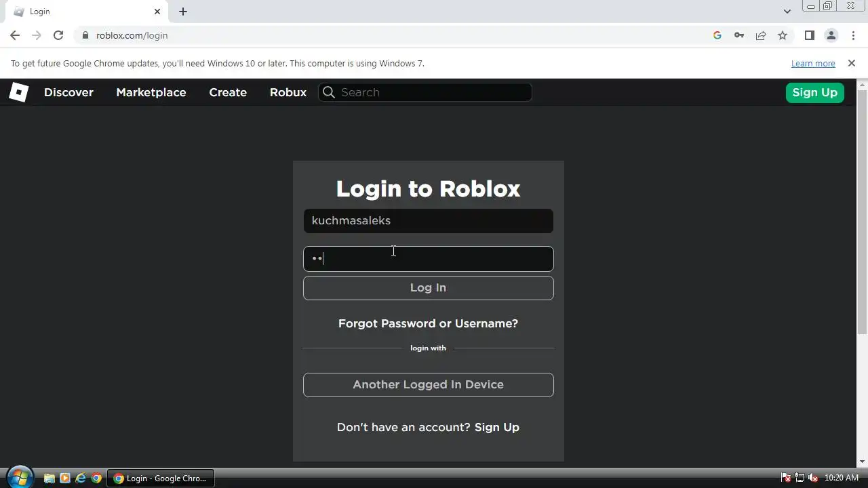Open the Robux page

point(288,92)
